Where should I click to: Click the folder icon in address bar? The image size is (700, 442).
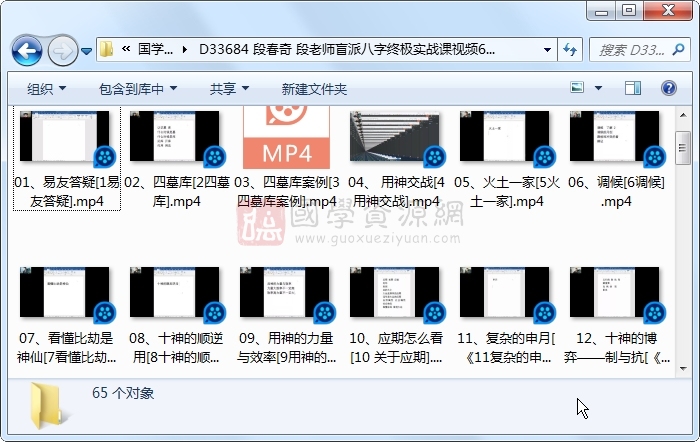pyautogui.click(x=106, y=49)
